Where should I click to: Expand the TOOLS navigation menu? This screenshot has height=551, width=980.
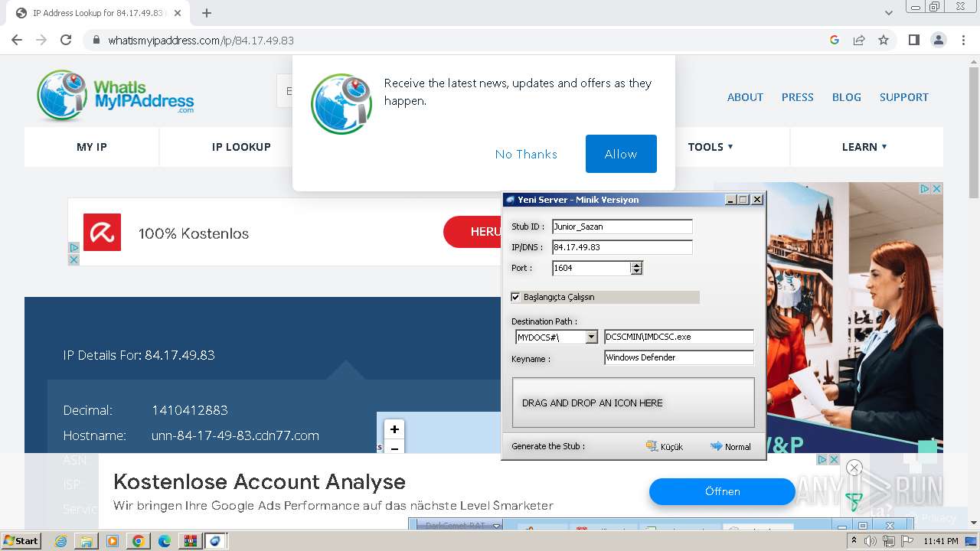click(710, 147)
